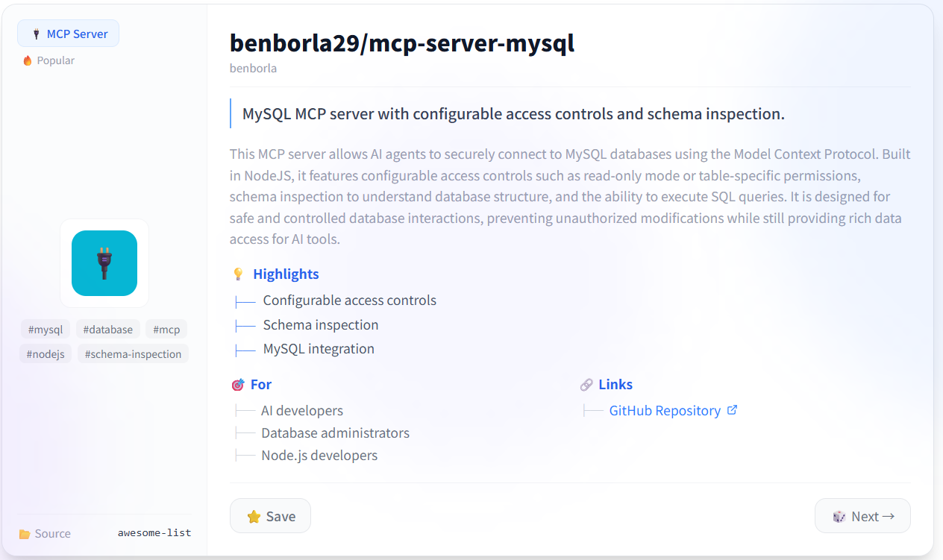Image resolution: width=943 pixels, height=560 pixels.
Task: Click the chain link icon beside Links
Action: (586, 385)
